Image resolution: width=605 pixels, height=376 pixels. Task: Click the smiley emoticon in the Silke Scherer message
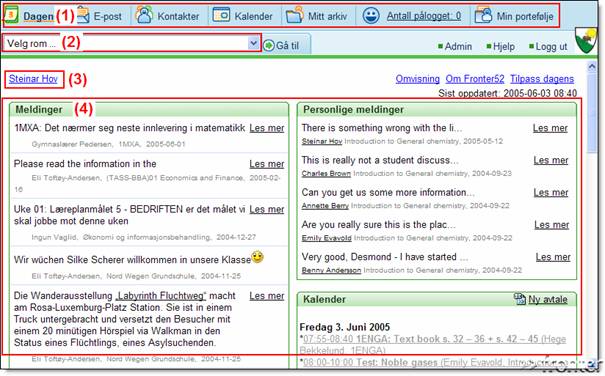(257, 257)
